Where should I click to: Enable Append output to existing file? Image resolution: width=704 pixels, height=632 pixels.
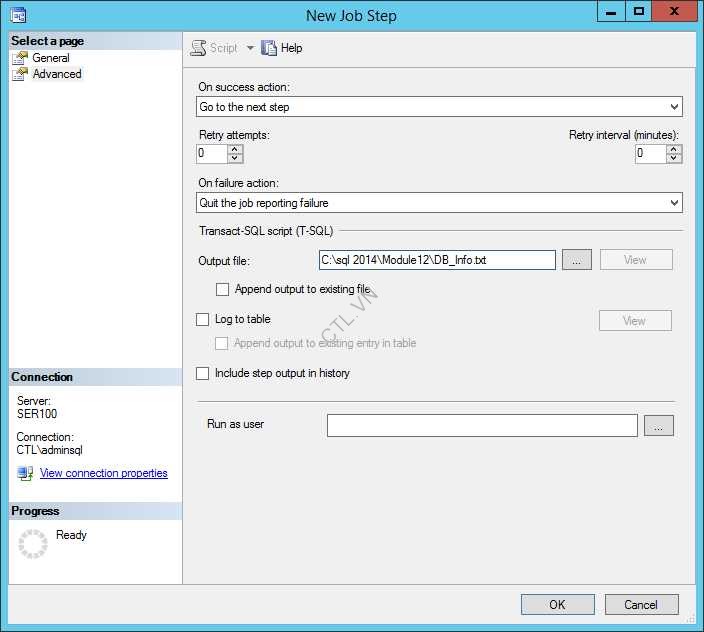tap(222, 289)
